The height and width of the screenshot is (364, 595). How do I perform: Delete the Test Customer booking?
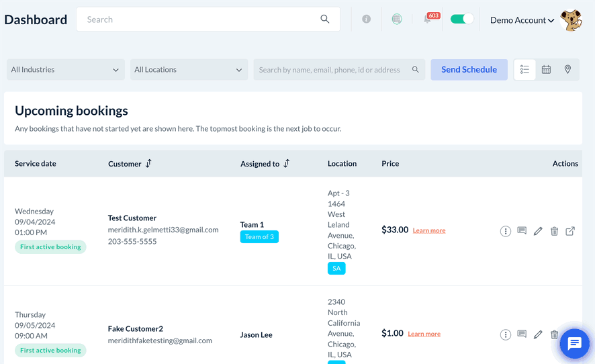click(554, 231)
